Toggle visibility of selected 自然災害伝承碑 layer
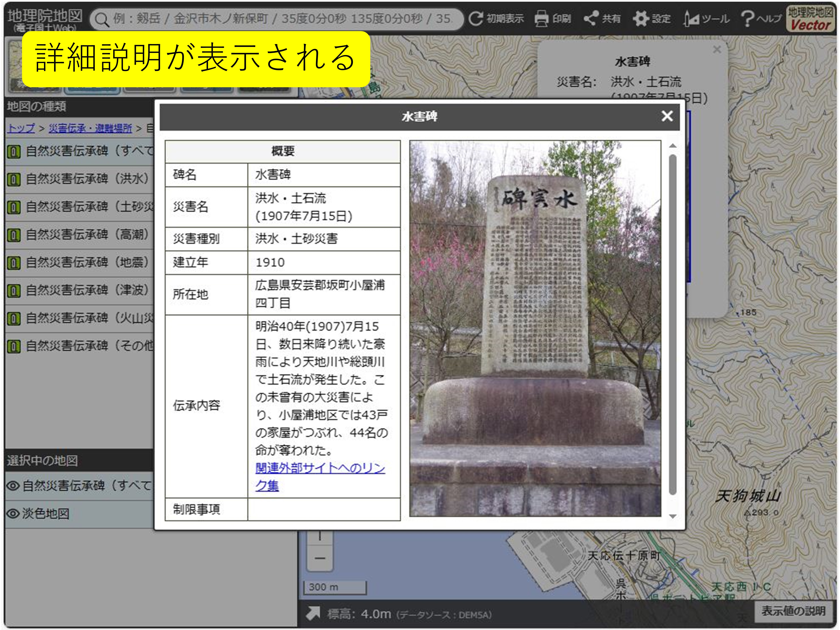The height and width of the screenshot is (630, 840). [x=13, y=486]
